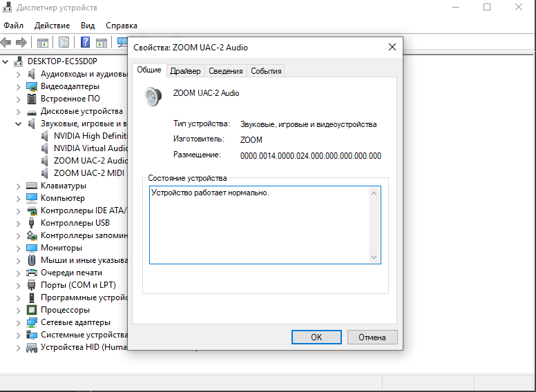Click the Видеоадаптеры display adapter icon
This screenshot has height=392, width=536.
(32, 86)
